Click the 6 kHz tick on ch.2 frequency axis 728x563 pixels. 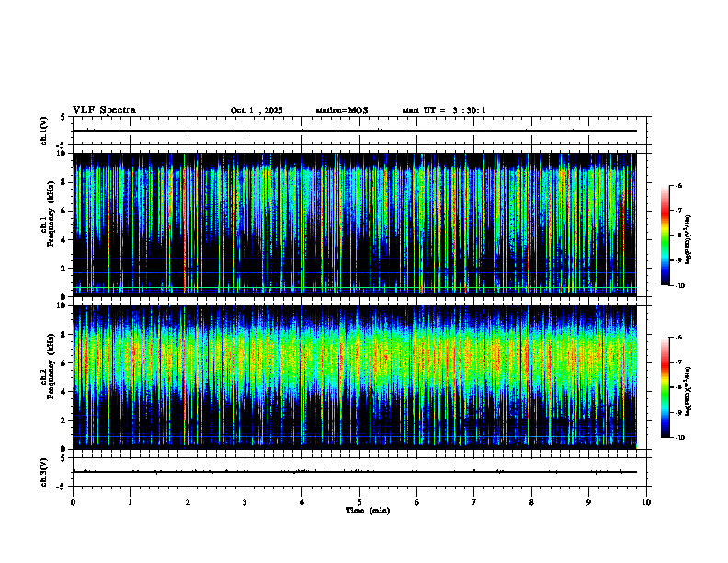tap(65, 363)
